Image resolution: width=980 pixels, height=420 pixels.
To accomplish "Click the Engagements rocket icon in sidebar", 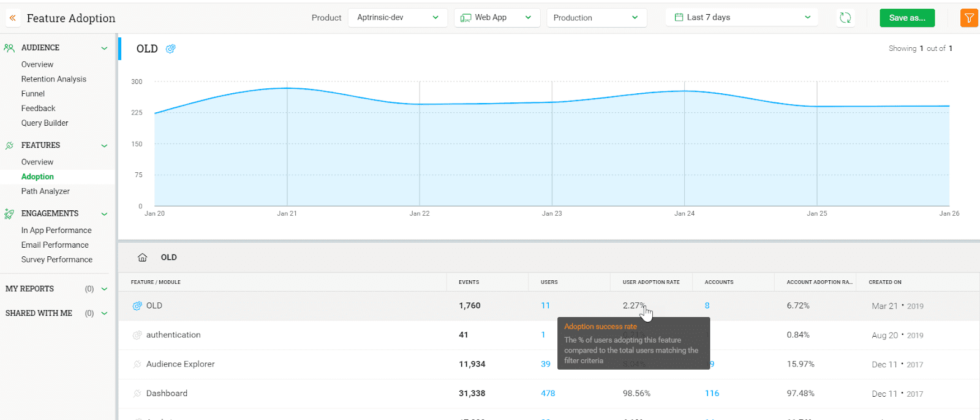I will click(x=9, y=213).
